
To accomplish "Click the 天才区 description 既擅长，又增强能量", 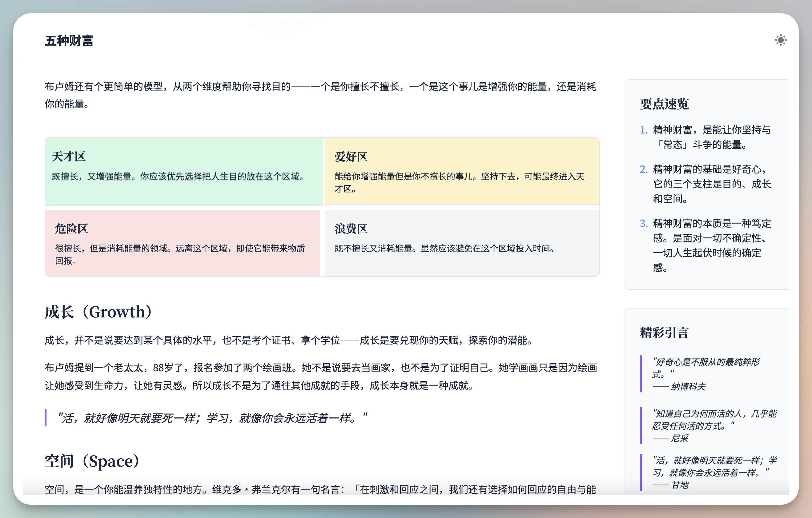I will click(179, 176).
